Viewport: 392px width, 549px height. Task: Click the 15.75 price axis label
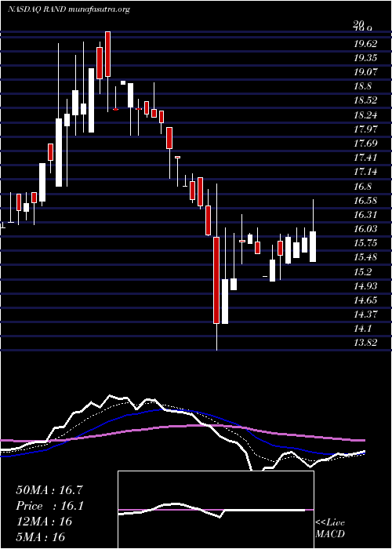[x=365, y=243]
